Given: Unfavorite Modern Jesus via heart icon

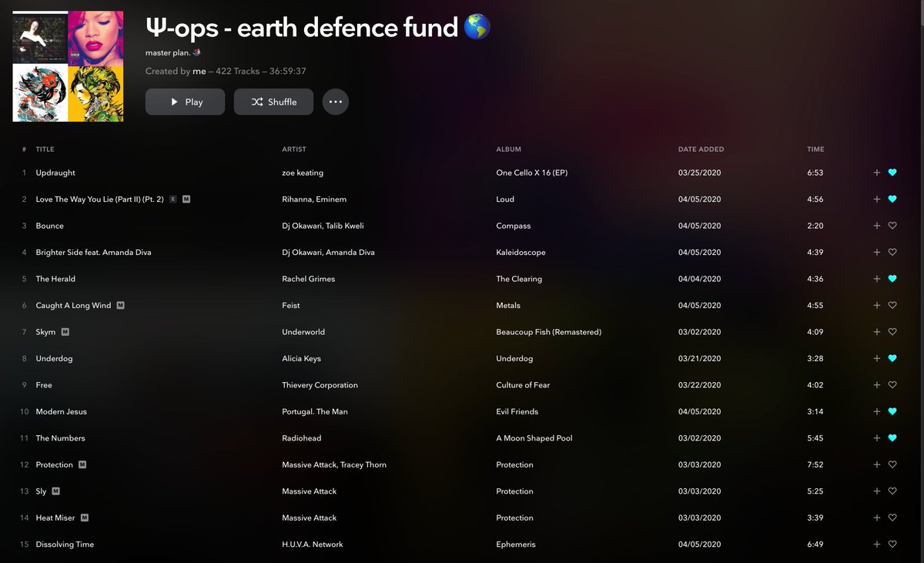Looking at the screenshot, I should [x=892, y=411].
